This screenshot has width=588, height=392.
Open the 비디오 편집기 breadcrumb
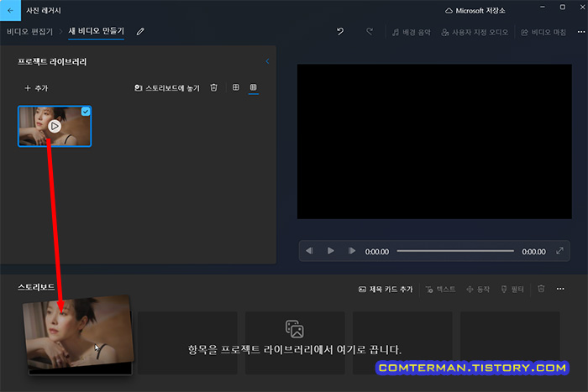pyautogui.click(x=29, y=32)
